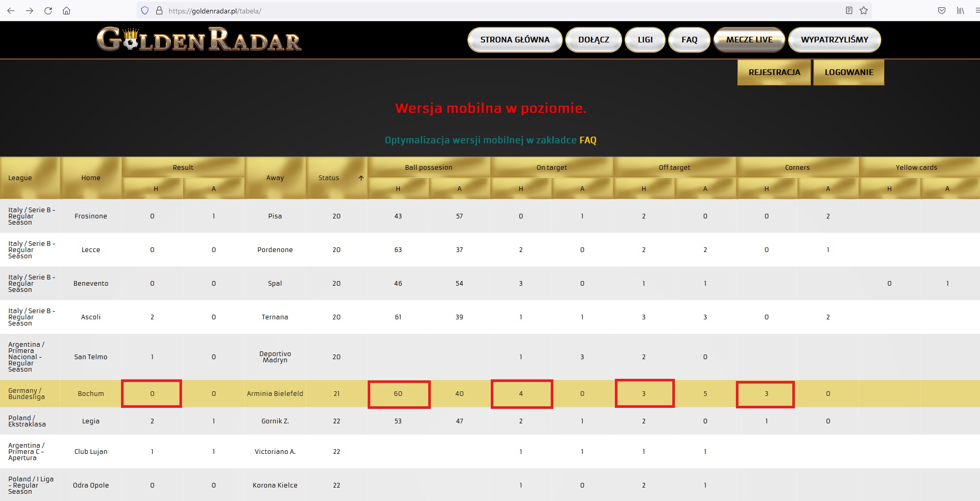Open the MECZE LIVE menu item

[749, 40]
